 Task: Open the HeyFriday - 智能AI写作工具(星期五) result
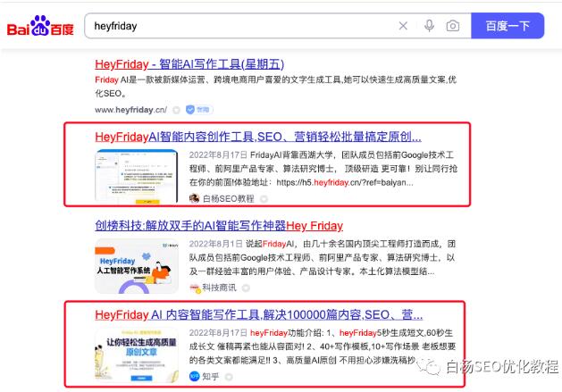[189, 64]
